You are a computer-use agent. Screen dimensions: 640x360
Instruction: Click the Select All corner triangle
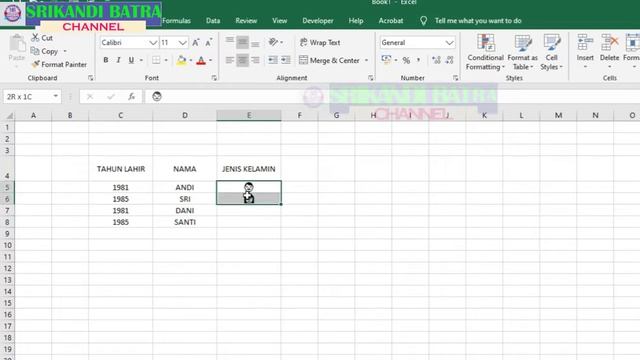click(x=9, y=116)
